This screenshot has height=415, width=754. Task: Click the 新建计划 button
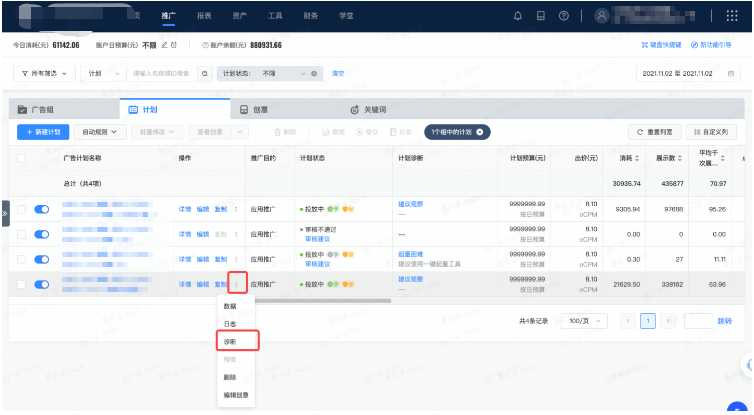pos(43,132)
